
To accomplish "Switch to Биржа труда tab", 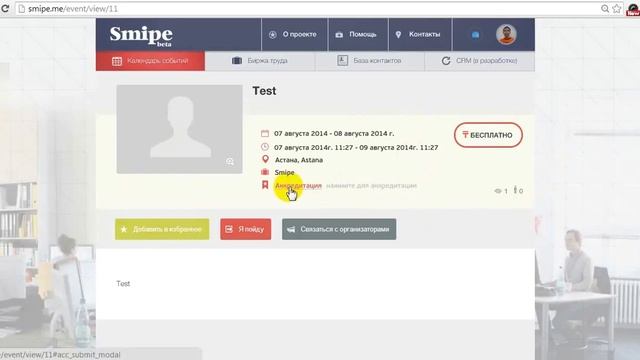I will tap(260, 61).
